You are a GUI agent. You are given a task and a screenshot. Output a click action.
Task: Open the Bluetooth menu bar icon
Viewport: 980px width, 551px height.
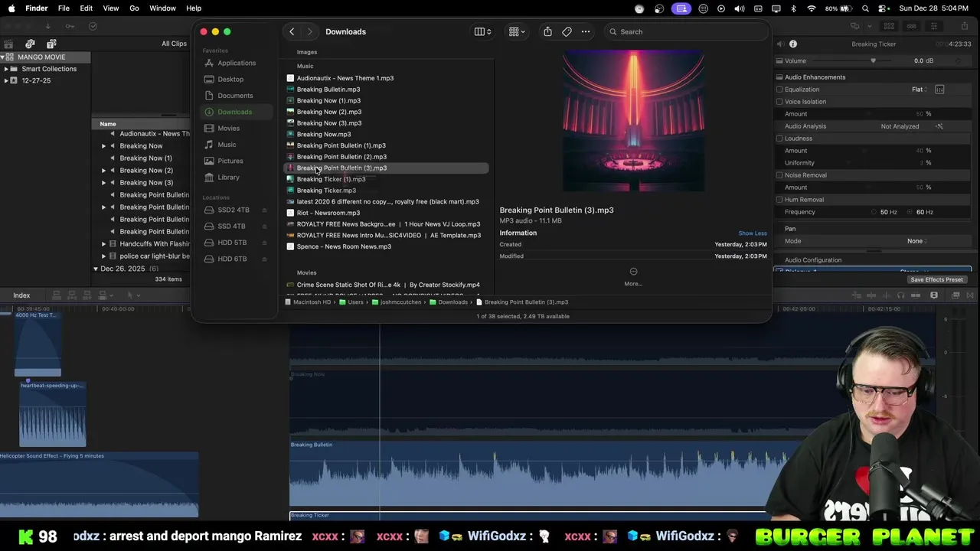(x=793, y=8)
